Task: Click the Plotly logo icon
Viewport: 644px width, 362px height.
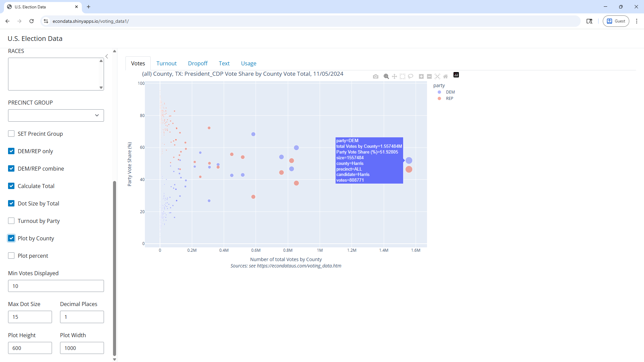Action: (x=456, y=75)
